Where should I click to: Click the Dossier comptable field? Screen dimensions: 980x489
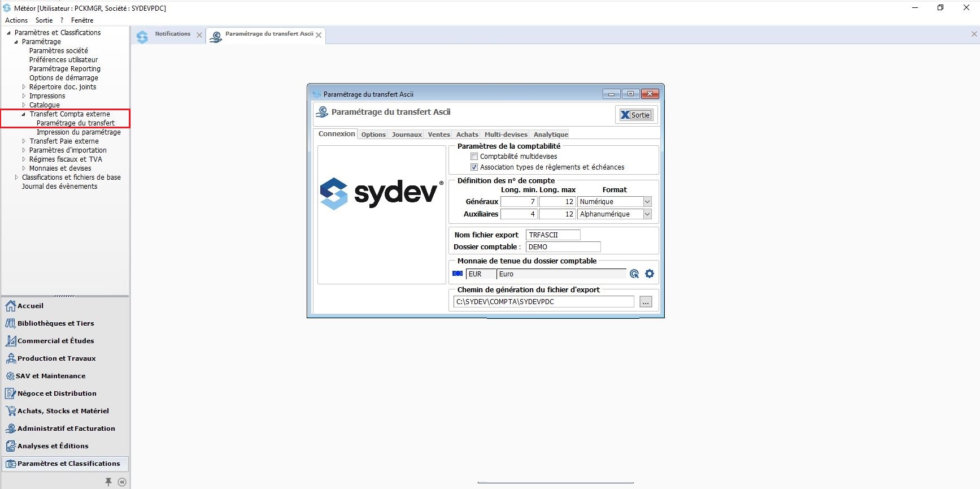tap(563, 247)
